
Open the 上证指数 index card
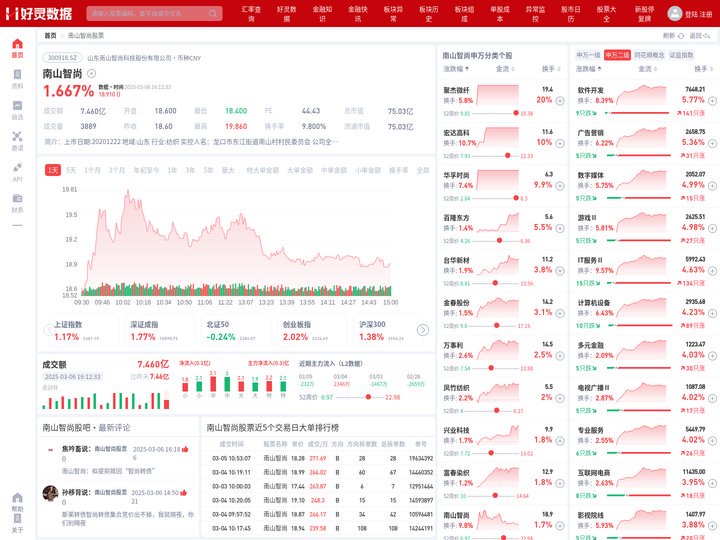pos(83,330)
